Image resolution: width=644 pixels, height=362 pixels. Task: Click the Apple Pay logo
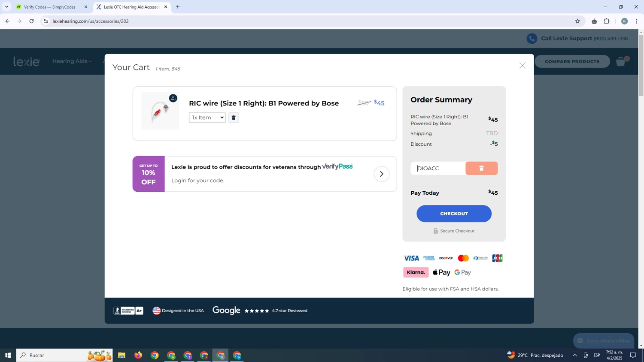tap(441, 272)
